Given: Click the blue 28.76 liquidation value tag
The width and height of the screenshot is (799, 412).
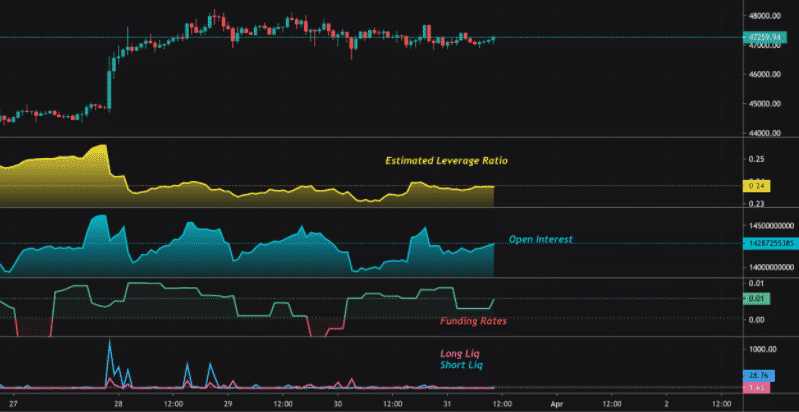Looking at the screenshot, I should coord(758,375).
